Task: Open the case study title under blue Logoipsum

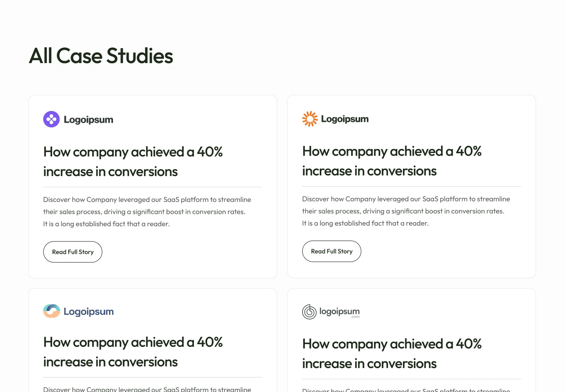Action: pos(133,352)
